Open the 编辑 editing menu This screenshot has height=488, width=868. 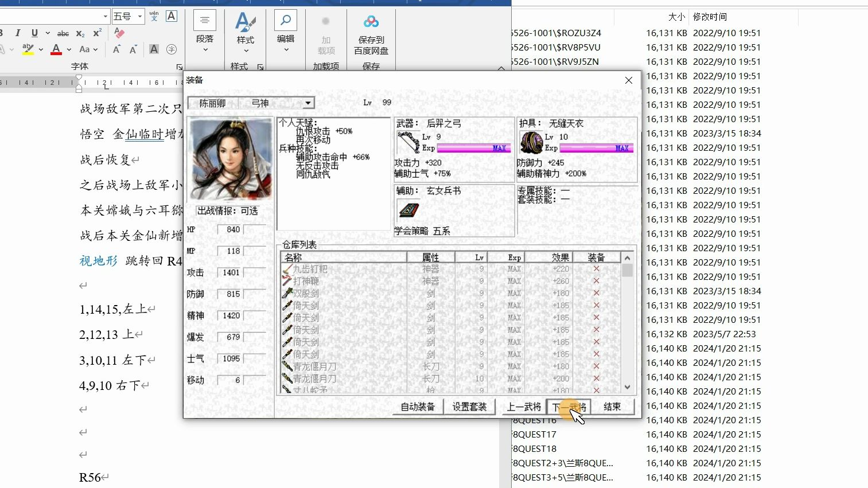286,32
